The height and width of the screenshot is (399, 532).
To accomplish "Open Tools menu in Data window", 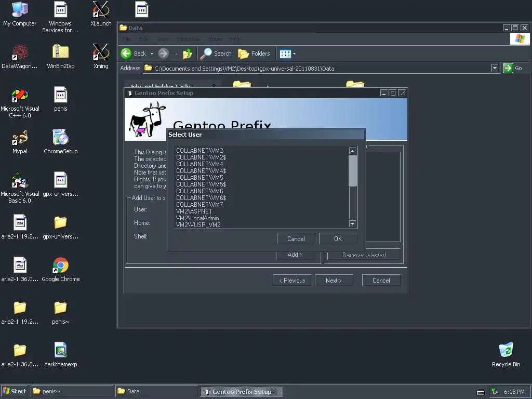I will coord(215,39).
